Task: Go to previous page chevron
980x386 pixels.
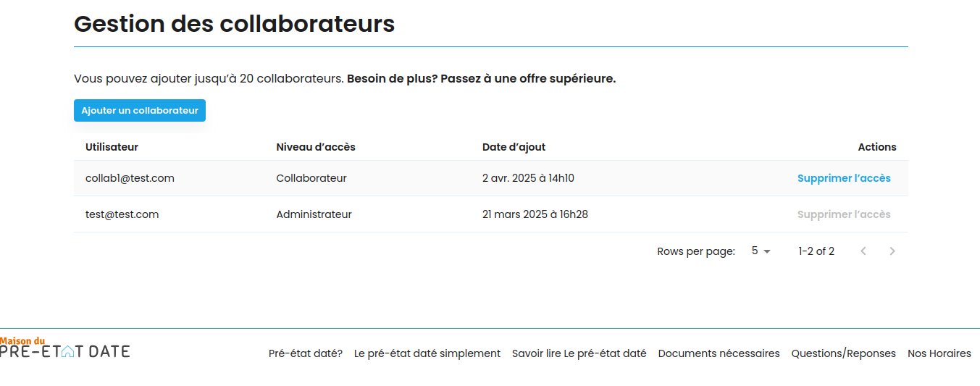Action: pos(863,251)
